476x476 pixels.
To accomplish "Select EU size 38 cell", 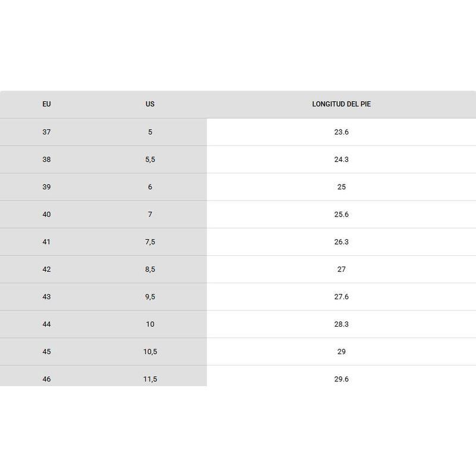I will coord(46,159).
